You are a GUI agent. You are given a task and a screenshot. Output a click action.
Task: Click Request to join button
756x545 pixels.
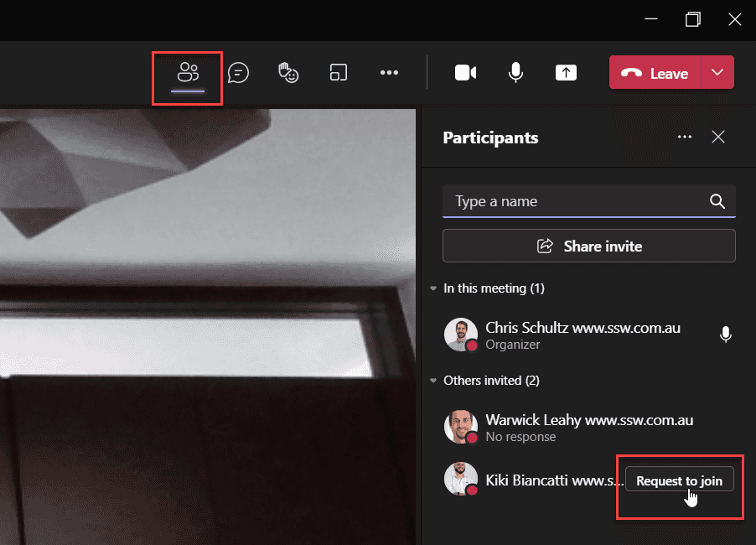click(679, 480)
